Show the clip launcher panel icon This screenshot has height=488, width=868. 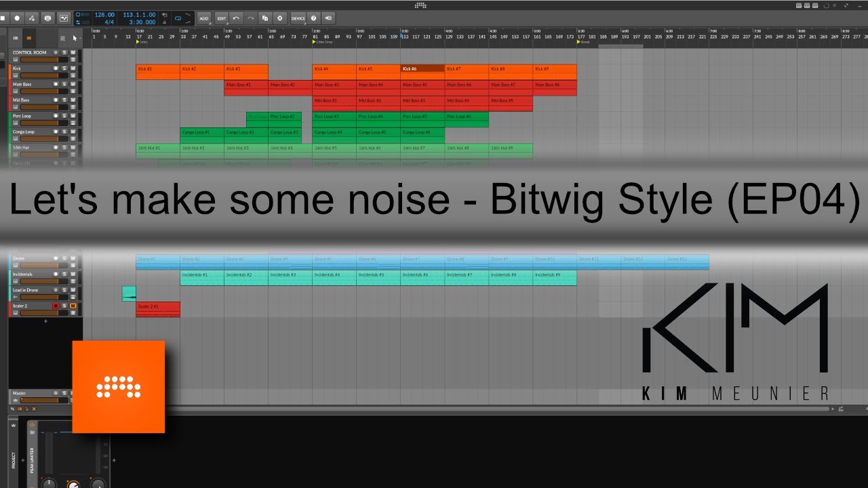15,38
